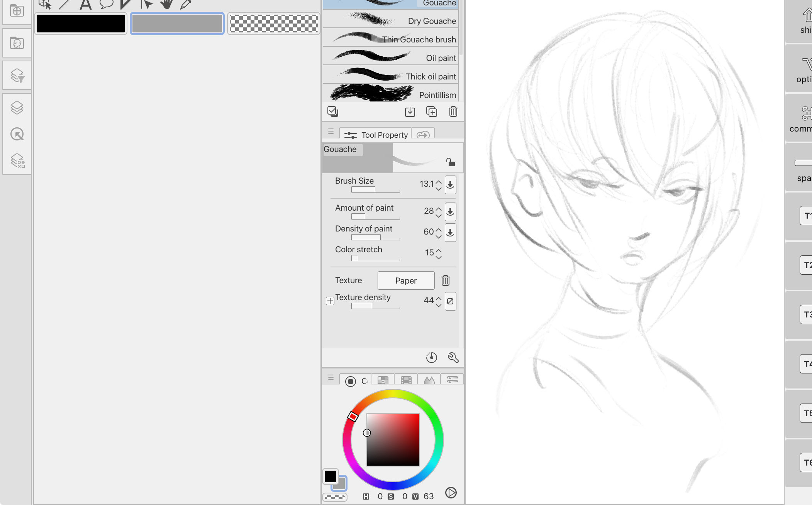Viewport: 812px width, 505px height.
Task: Select the Operation object tool
Action: 46,4
